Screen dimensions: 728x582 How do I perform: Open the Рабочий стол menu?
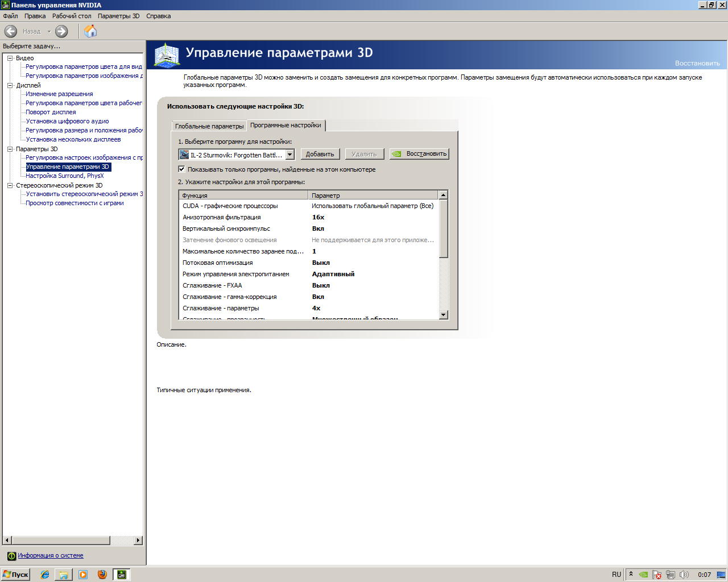(72, 16)
